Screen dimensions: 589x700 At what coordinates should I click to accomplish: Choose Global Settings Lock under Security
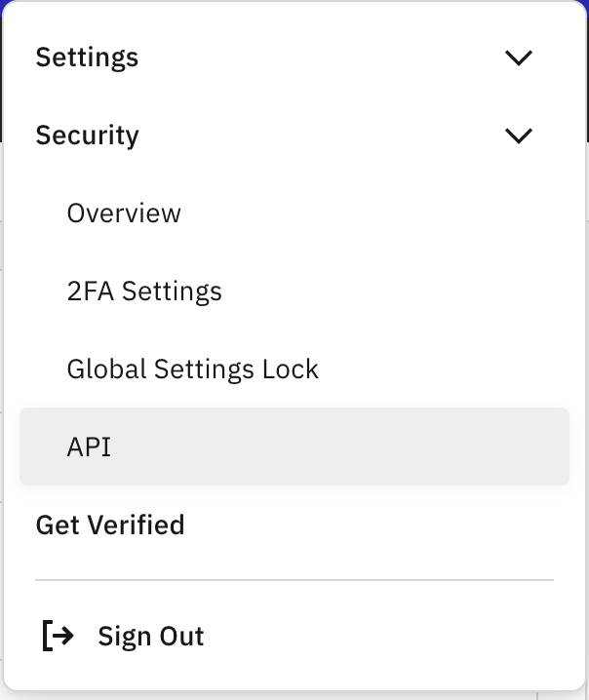tap(193, 369)
